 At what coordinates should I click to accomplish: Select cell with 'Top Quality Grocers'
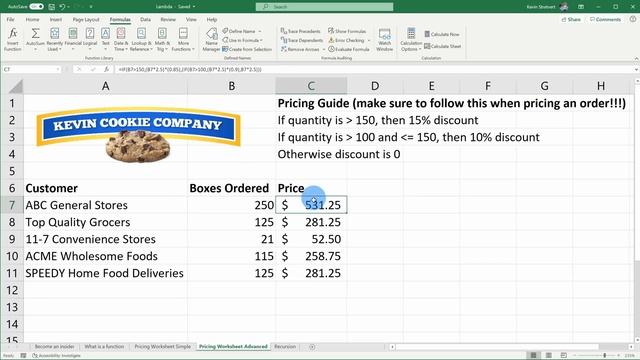[x=105, y=222]
